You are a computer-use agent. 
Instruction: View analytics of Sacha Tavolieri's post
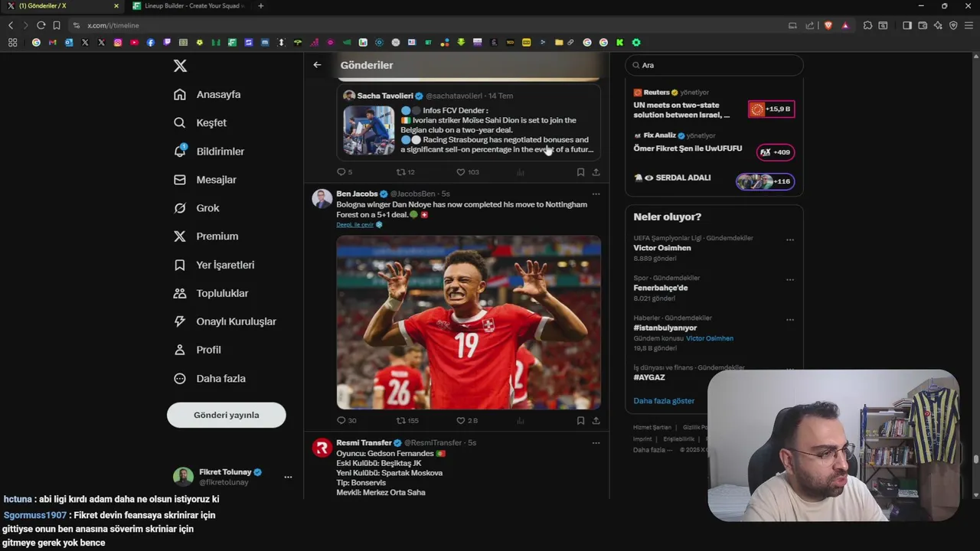521,172
